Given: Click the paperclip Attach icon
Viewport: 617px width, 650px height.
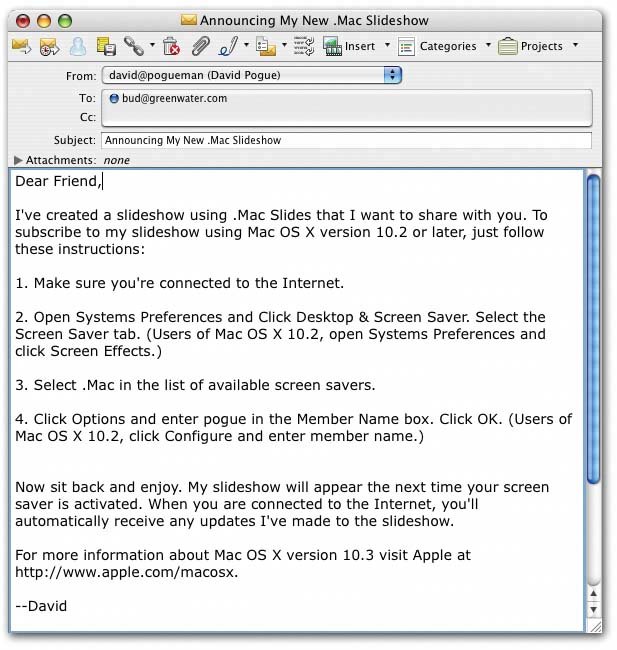Looking at the screenshot, I should click(x=201, y=46).
